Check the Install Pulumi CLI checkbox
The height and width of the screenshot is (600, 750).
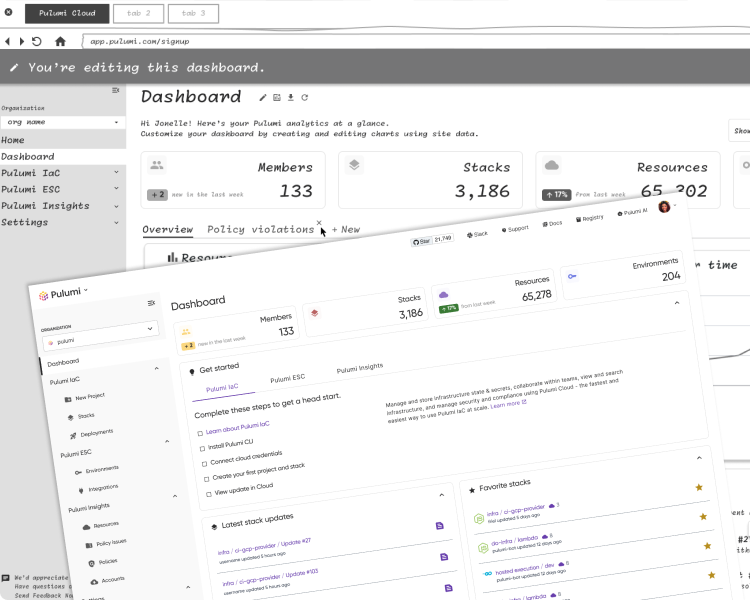click(x=202, y=449)
